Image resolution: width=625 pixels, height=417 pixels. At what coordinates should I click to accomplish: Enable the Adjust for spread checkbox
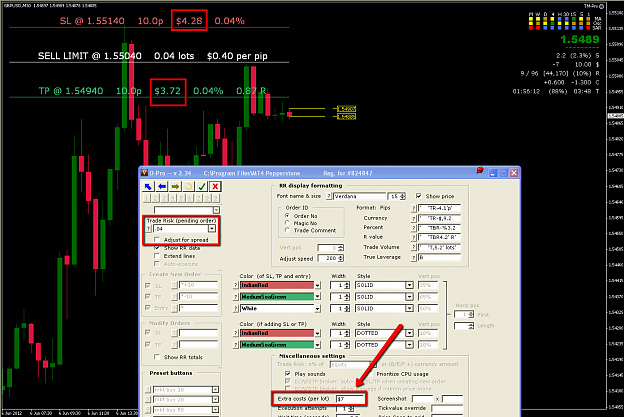click(157, 240)
